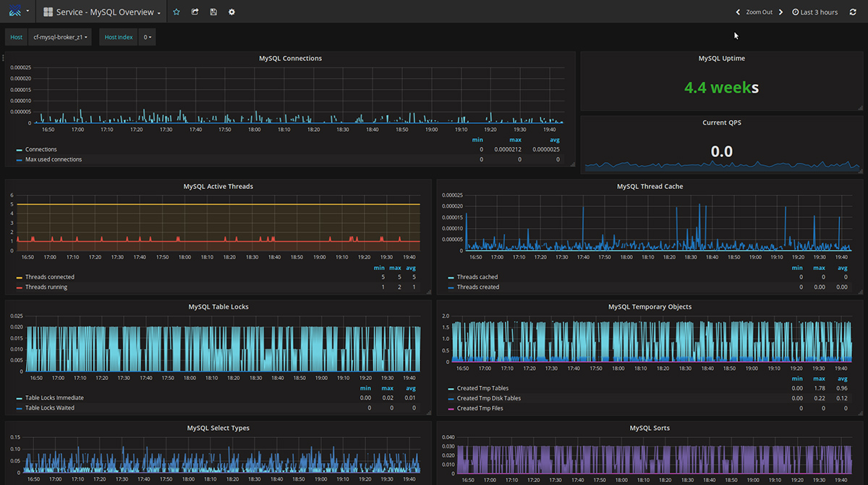The width and height of the screenshot is (868, 485).
Task: Open MySQL Connections panel title menu
Action: (x=290, y=58)
